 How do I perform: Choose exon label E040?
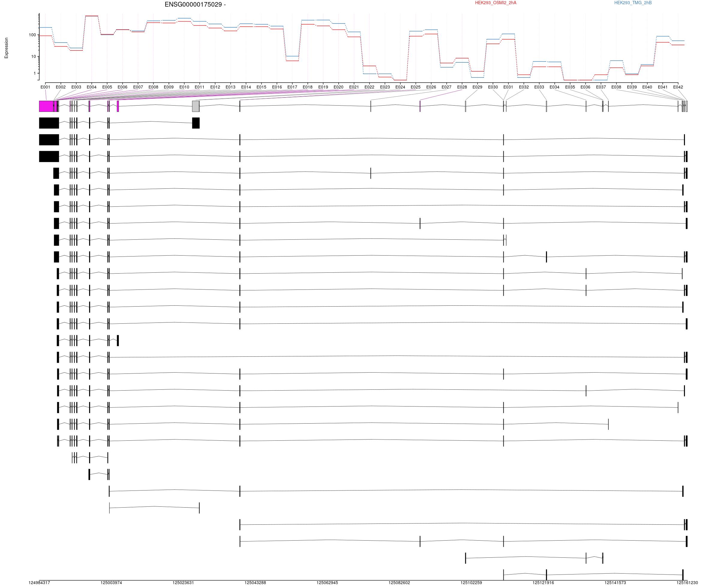(x=647, y=87)
